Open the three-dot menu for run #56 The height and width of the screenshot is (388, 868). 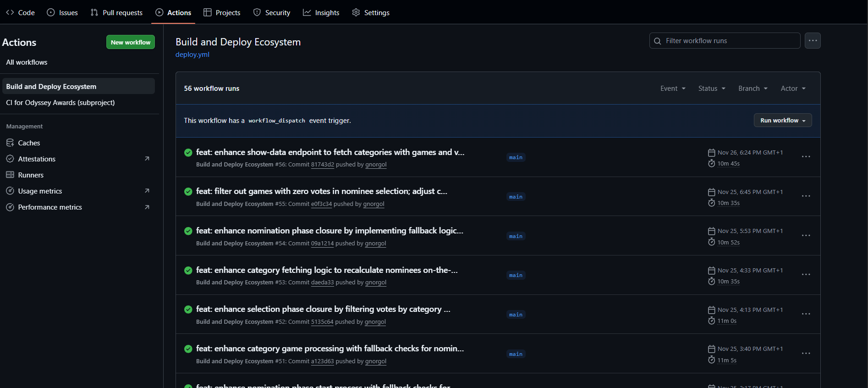point(806,157)
